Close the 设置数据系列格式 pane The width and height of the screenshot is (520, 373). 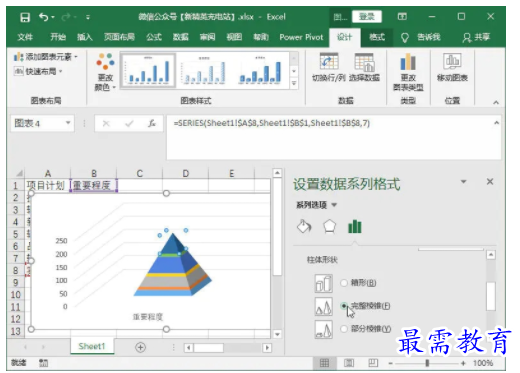490,182
